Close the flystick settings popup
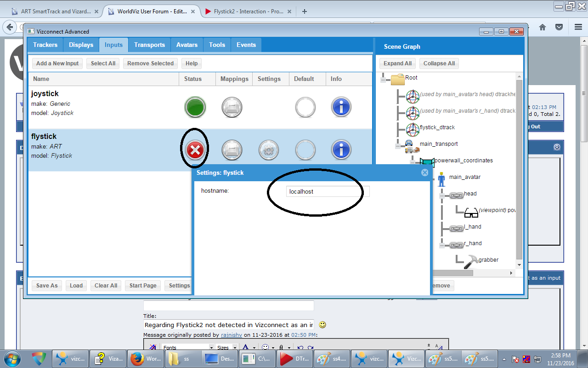 tap(424, 172)
